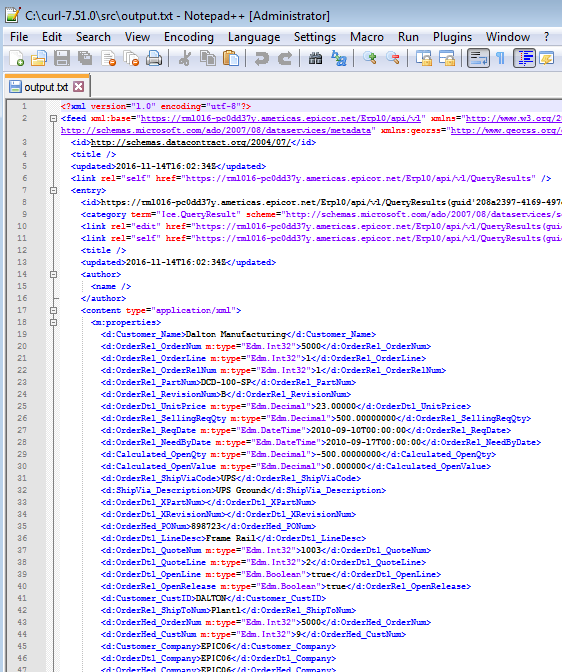
Task: Open the Macro menu
Action: pos(367,37)
